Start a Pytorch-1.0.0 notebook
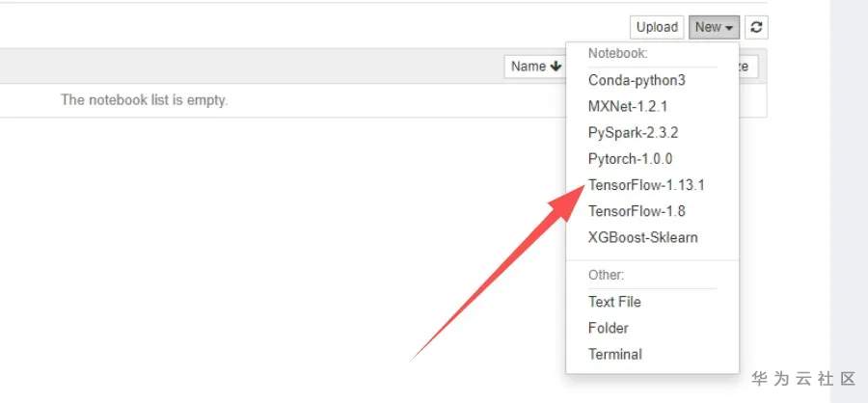The width and height of the screenshot is (868, 403). tap(630, 158)
